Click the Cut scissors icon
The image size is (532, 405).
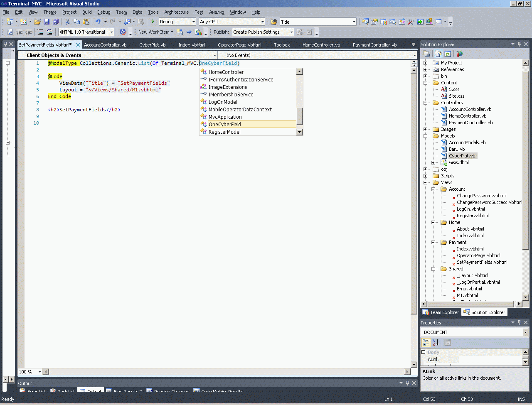pyautogui.click(x=67, y=22)
